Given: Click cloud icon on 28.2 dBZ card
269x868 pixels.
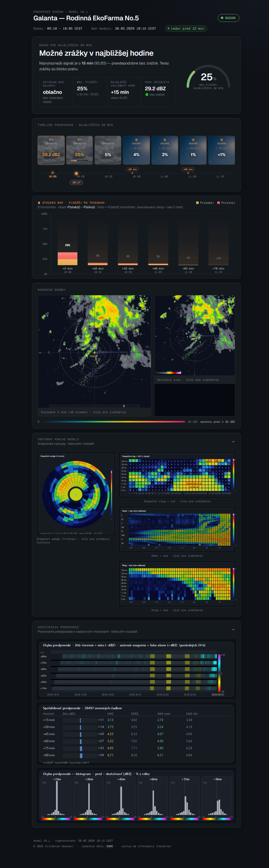Looking at the screenshot, I should (x=51, y=139).
